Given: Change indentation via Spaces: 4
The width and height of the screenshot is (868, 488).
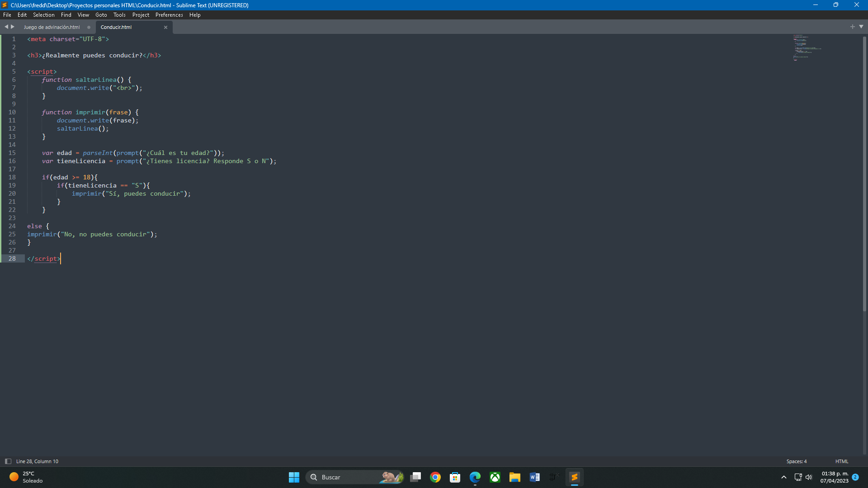Looking at the screenshot, I should [x=796, y=461].
